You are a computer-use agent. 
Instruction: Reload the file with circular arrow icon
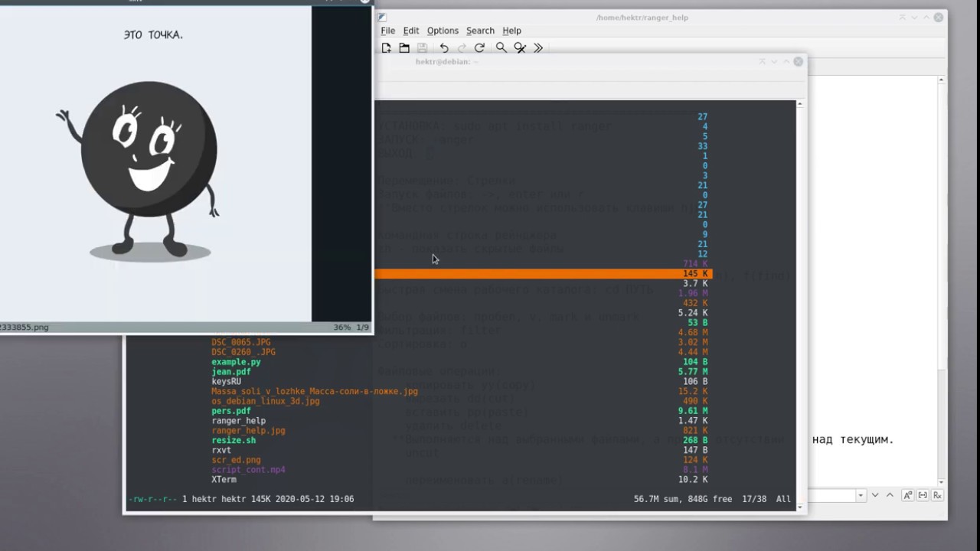coord(479,47)
